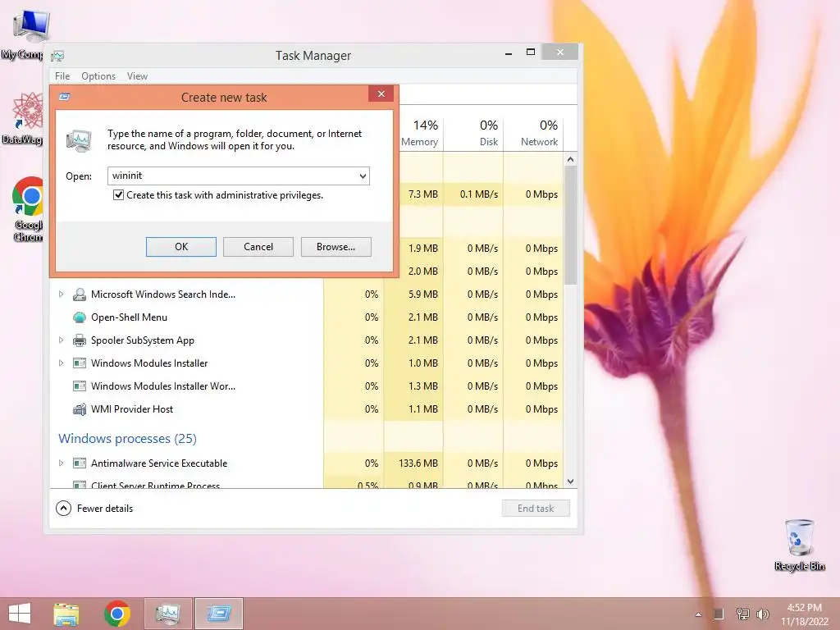Viewport: 840px width, 630px height.
Task: Open File Explorer from the taskbar
Action: pyautogui.click(x=66, y=614)
